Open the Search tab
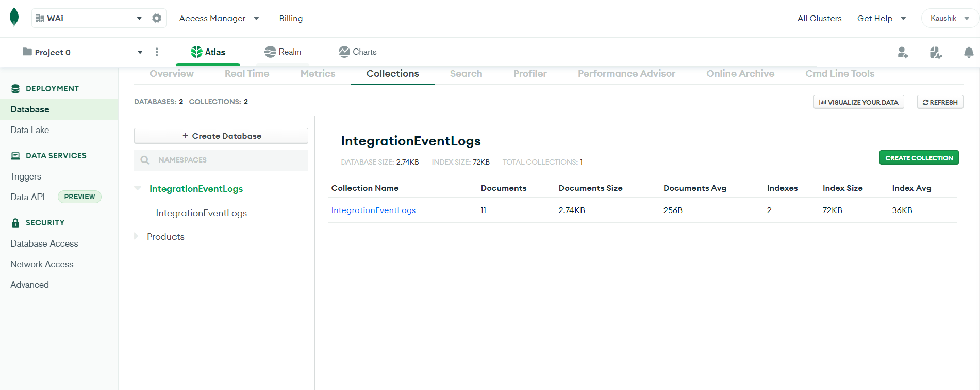980x390 pixels. tap(466, 73)
